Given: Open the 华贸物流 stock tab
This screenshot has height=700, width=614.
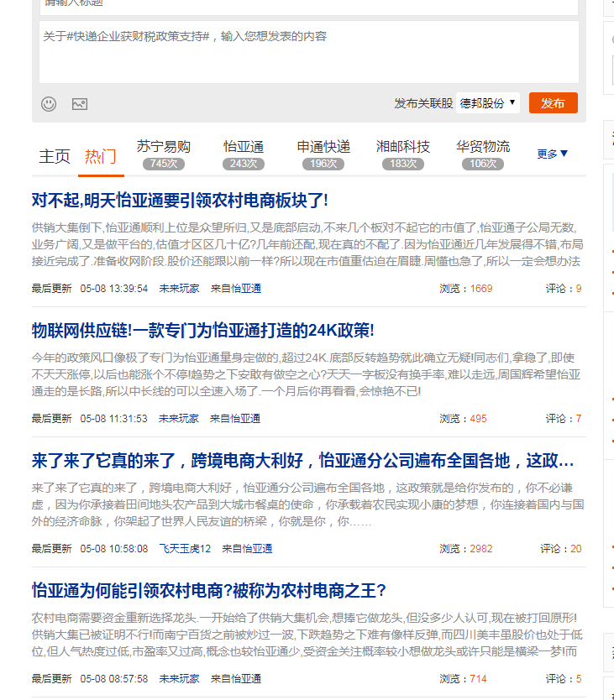Looking at the screenshot, I should coord(483,146).
